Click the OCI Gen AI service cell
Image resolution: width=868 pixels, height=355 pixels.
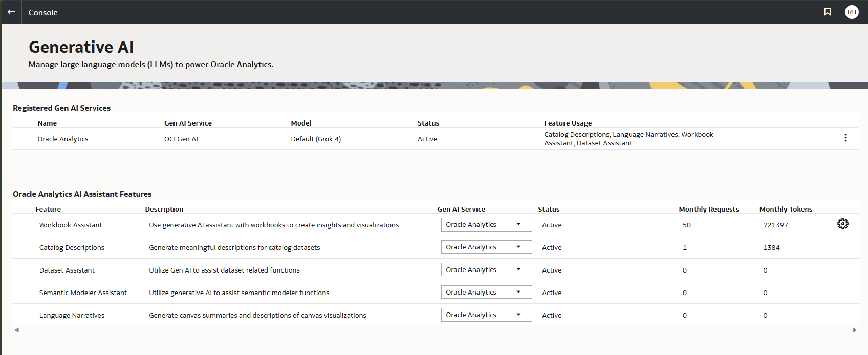coord(181,139)
